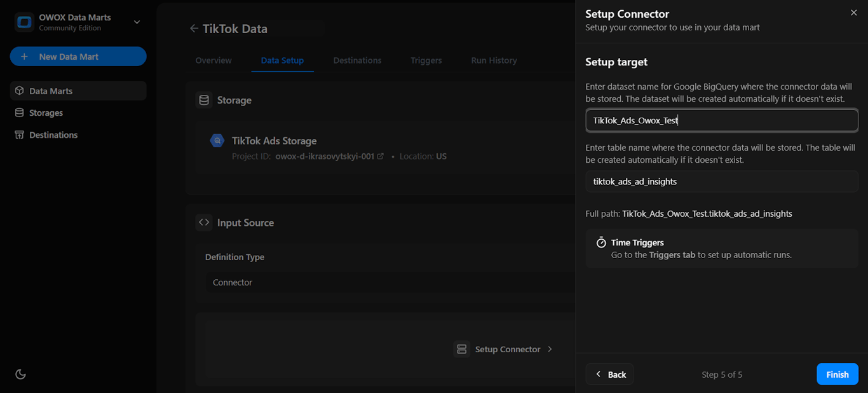Click the Full path text value
The width and height of the screenshot is (868, 393).
[x=707, y=214]
